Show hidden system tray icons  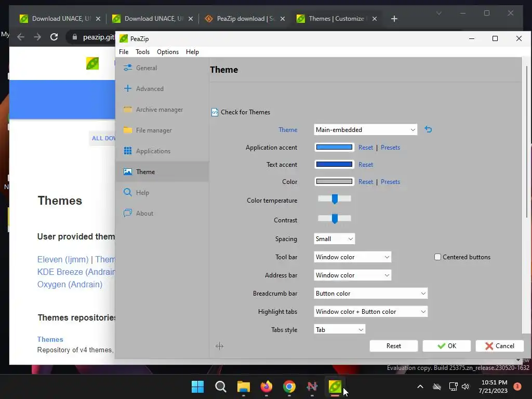click(420, 387)
